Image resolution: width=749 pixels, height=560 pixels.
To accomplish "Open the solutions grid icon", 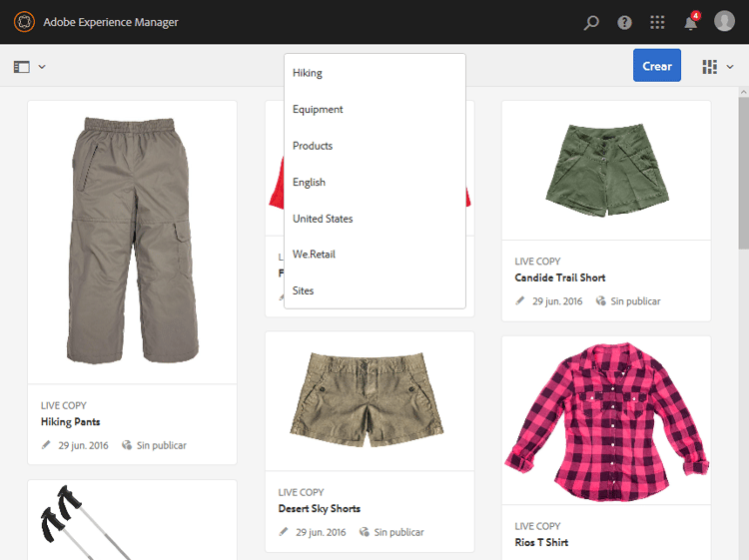I will (x=657, y=22).
